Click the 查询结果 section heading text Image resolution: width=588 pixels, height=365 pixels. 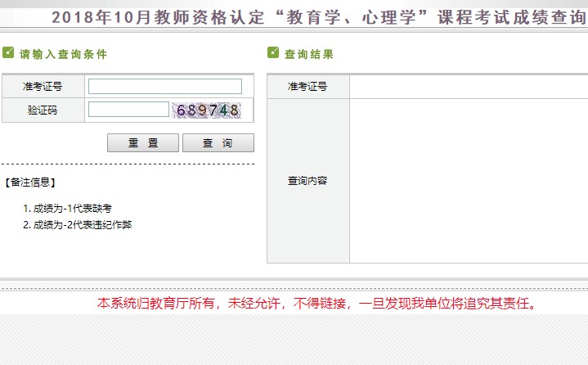click(x=308, y=54)
